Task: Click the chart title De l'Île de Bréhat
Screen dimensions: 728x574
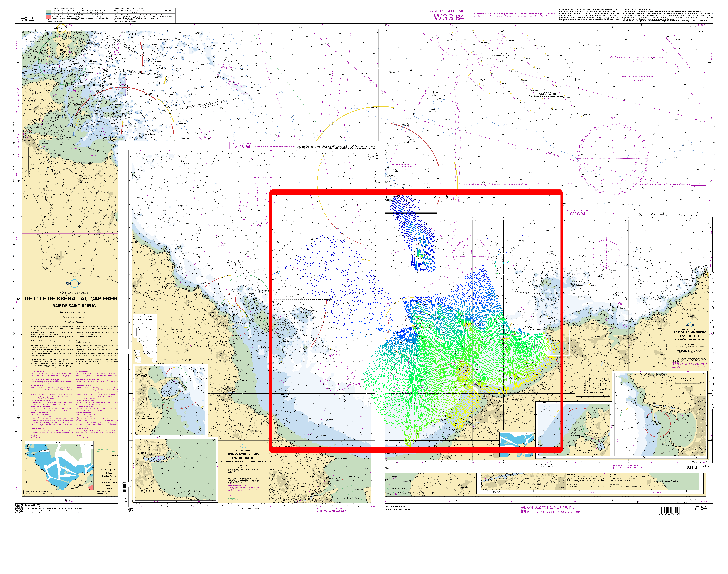Action: [x=71, y=298]
